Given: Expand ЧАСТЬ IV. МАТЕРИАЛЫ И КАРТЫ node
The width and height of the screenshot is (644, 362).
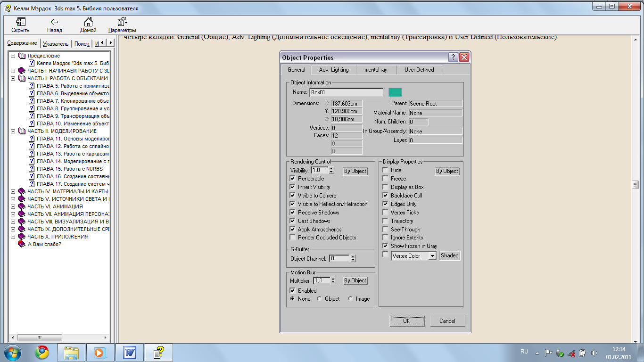Looking at the screenshot, I should [x=13, y=191].
